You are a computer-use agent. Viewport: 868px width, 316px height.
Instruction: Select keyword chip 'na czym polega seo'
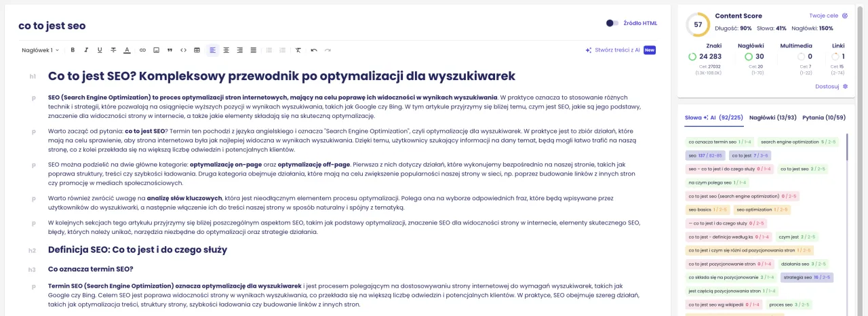pos(717,182)
